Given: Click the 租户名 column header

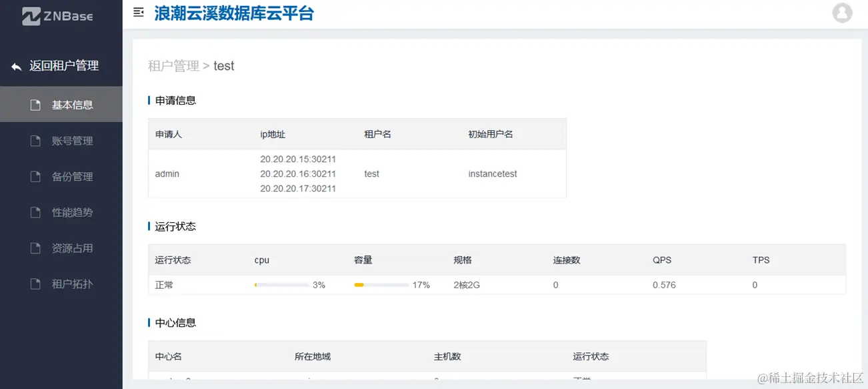Looking at the screenshot, I should pyautogui.click(x=377, y=134).
